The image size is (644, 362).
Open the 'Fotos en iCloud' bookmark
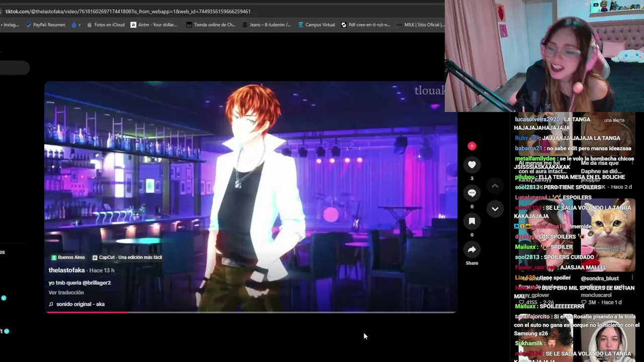(106, 25)
